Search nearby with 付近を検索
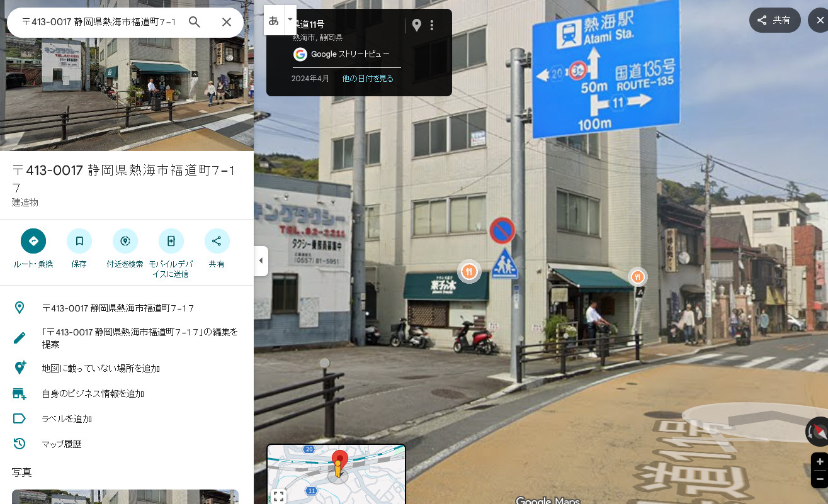This screenshot has height=504, width=828. 125,241
